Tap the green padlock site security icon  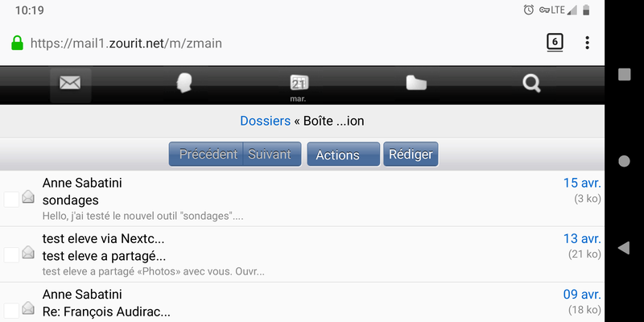(x=17, y=43)
